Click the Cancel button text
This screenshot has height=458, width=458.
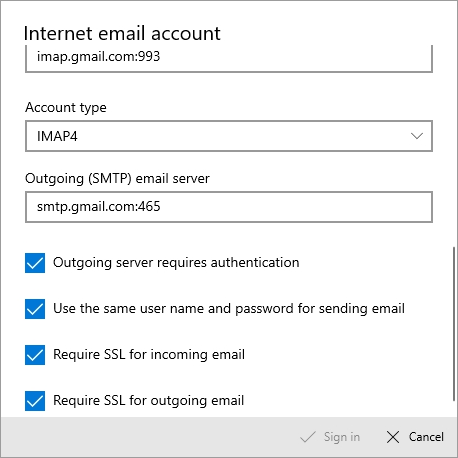pos(426,437)
